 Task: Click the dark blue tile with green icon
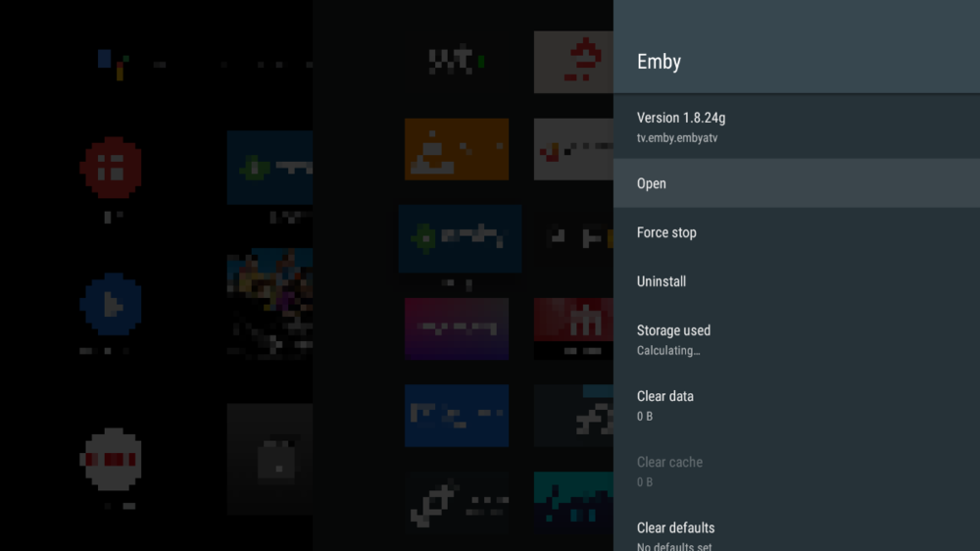click(x=460, y=238)
